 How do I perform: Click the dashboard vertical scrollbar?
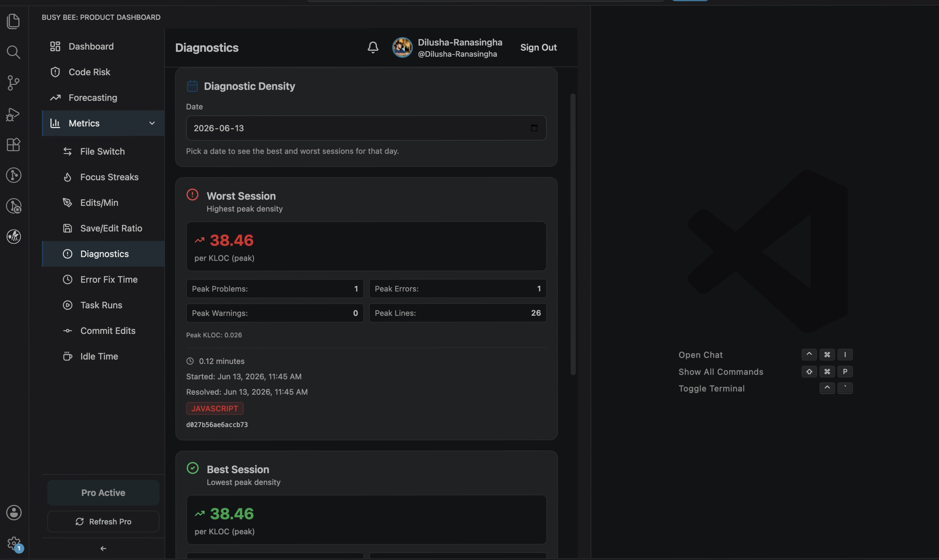573,234
